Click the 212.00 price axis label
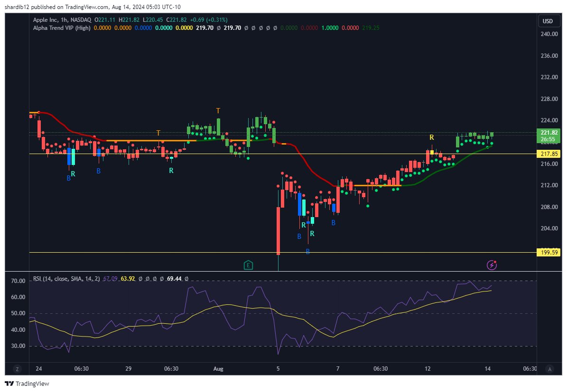Viewport: 567px width, 392px height. 549,185
